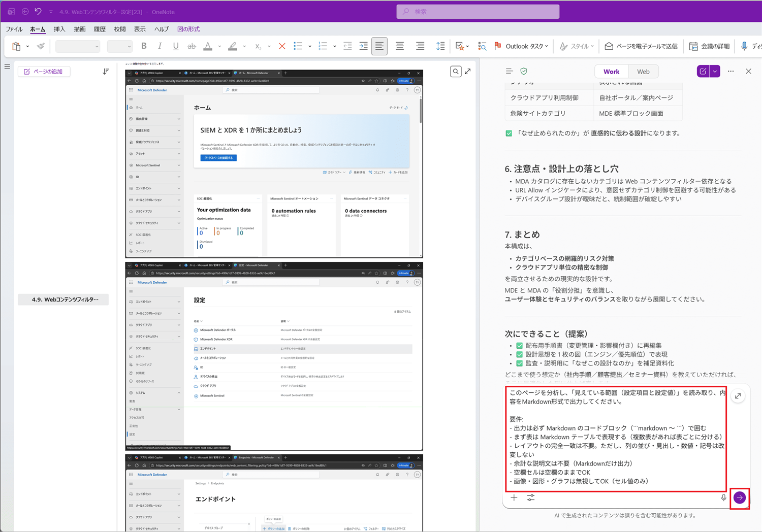This screenshot has width=762, height=532.
Task: Open the Paste options dropdown
Action: click(x=27, y=46)
